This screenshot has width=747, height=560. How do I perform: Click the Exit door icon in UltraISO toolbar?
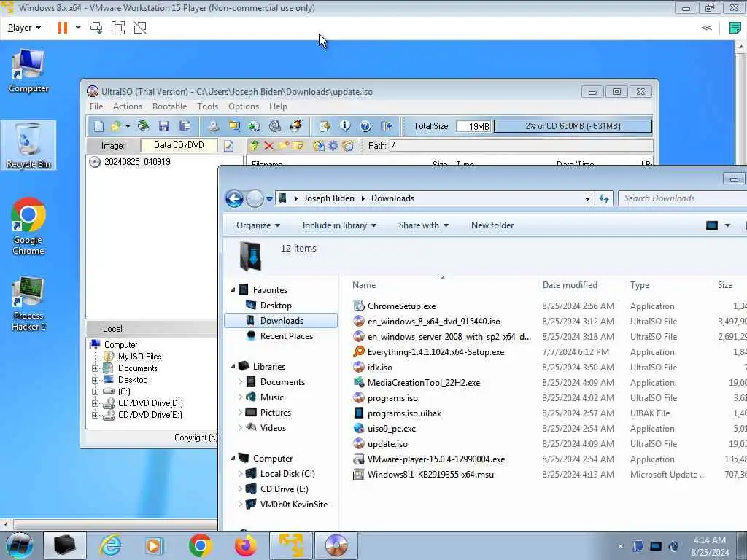pyautogui.click(x=387, y=126)
